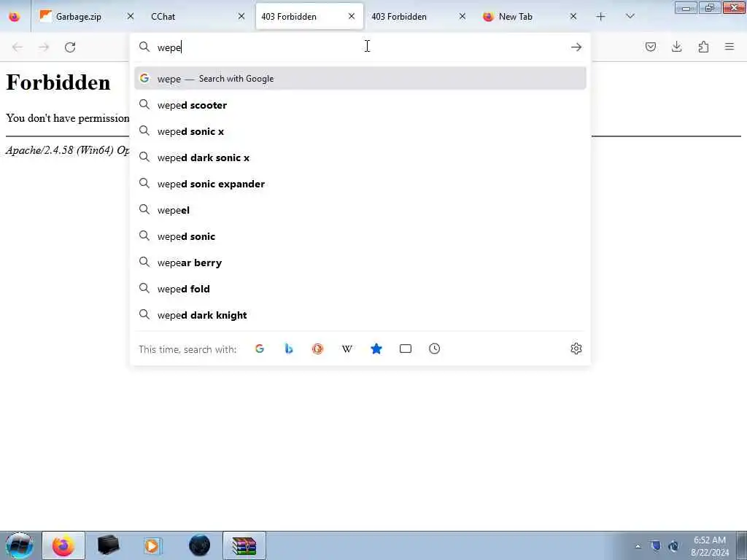Search history with the clock icon
The height and width of the screenshot is (560, 747).
(x=435, y=349)
